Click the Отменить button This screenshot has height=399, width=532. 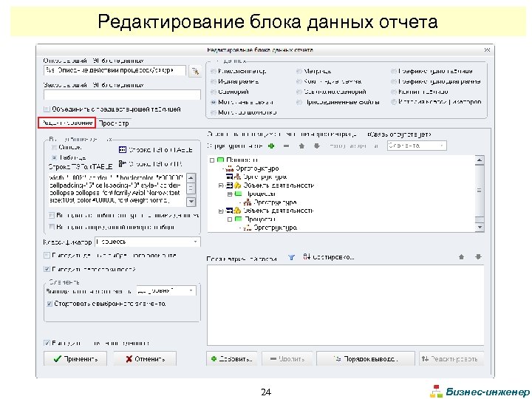point(145,358)
